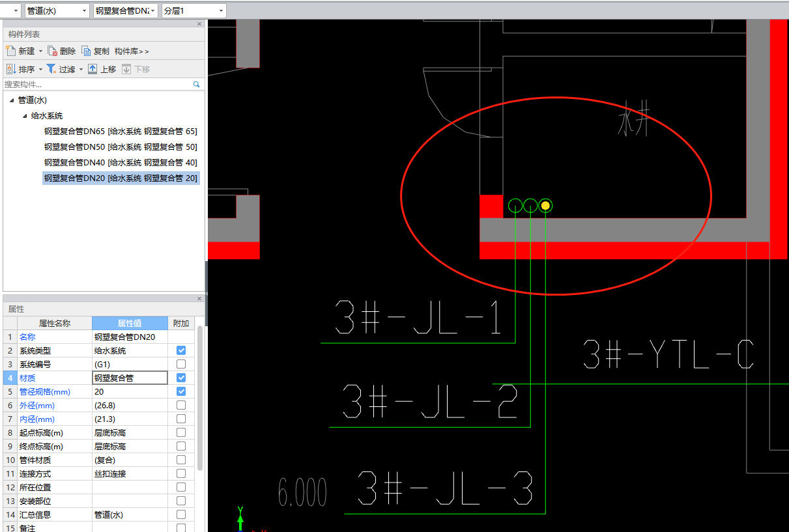Uncheck 附加 checkbox for 系统类型
Viewport: 789px width, 532px height.
pyautogui.click(x=181, y=350)
